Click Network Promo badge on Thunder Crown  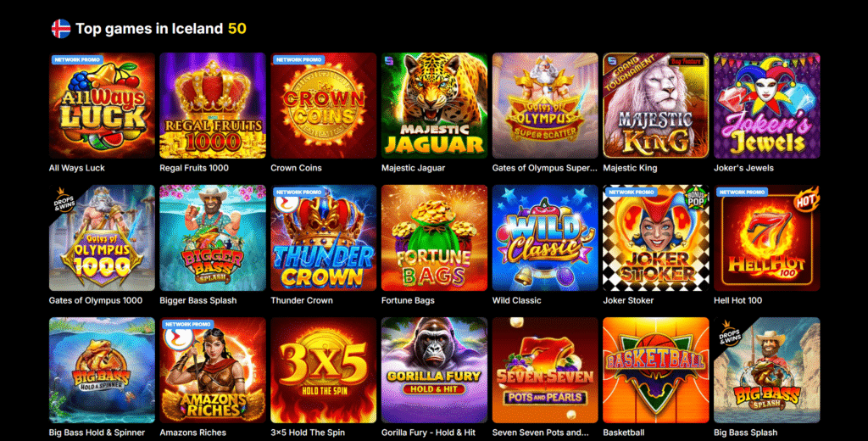click(298, 193)
